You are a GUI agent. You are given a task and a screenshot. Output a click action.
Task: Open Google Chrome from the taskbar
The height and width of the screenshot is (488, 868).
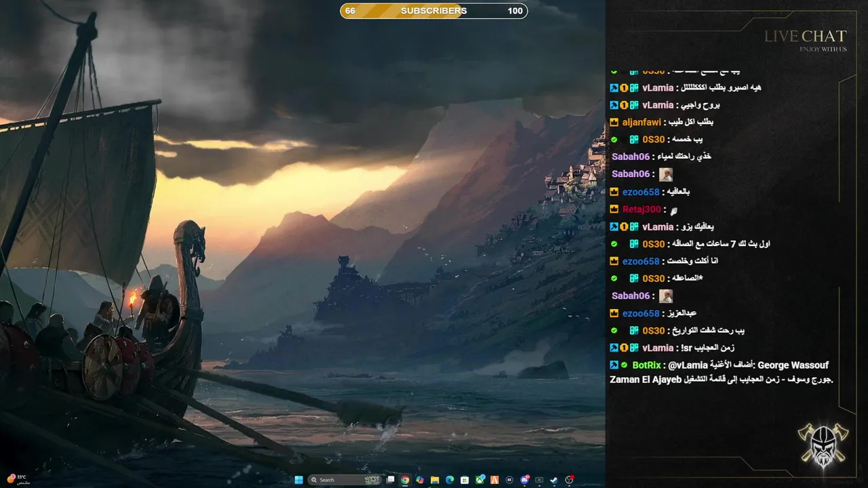(x=405, y=480)
